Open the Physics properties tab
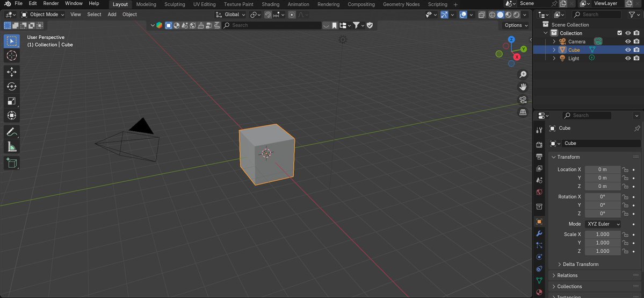 pos(539,257)
